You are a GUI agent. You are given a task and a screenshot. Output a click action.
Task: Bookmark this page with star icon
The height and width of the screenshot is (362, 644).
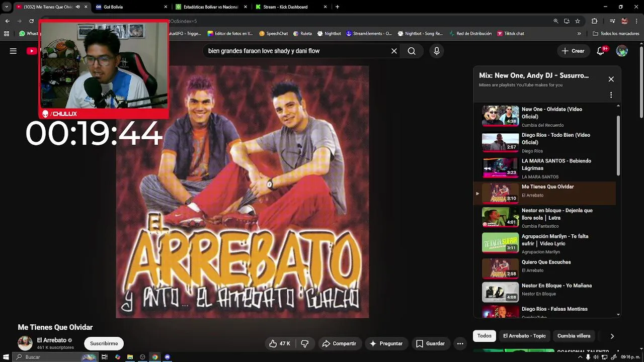(578, 21)
